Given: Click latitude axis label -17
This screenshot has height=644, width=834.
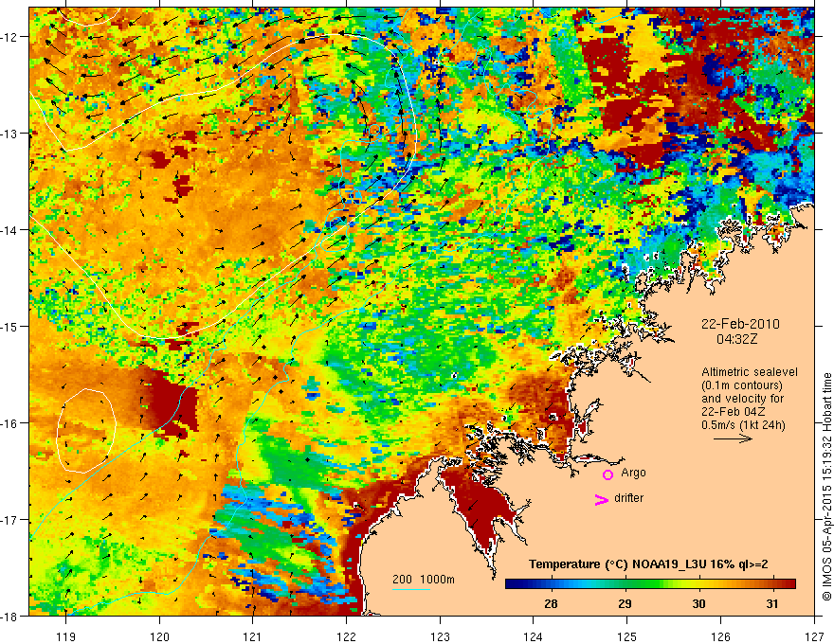Looking at the screenshot, I should (x=9, y=520).
